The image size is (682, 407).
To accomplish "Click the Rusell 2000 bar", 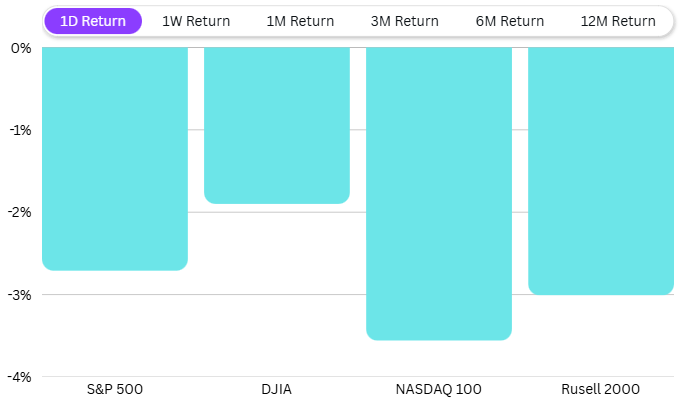I will coord(601,171).
